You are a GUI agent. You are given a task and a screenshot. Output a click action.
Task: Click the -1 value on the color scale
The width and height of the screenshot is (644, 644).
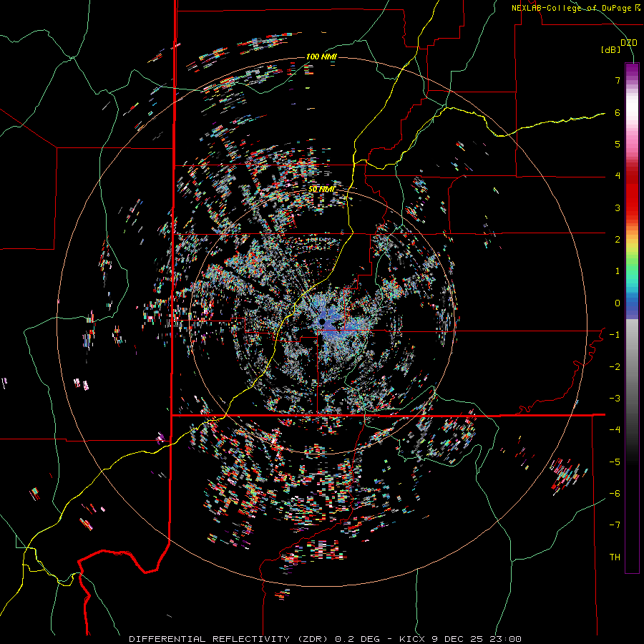615,335
